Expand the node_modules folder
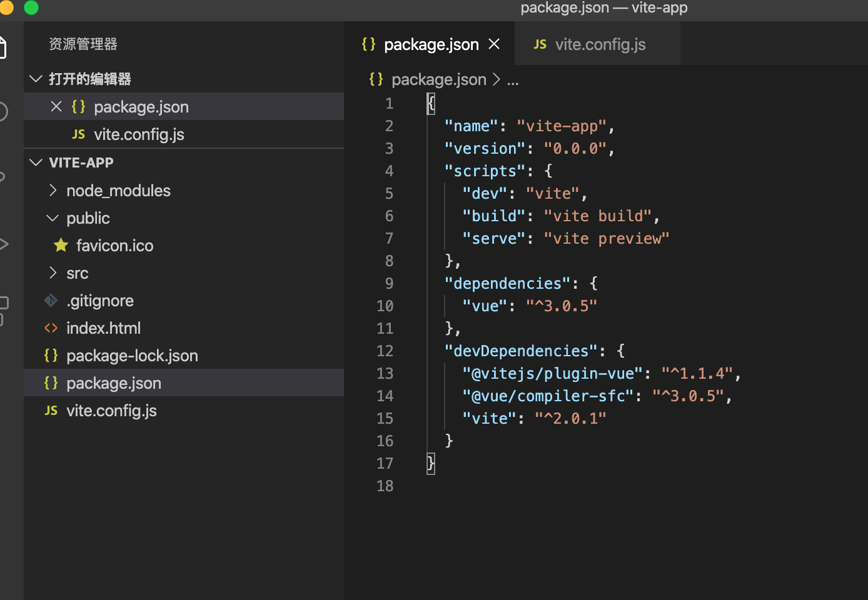The width and height of the screenshot is (868, 600). 53,190
